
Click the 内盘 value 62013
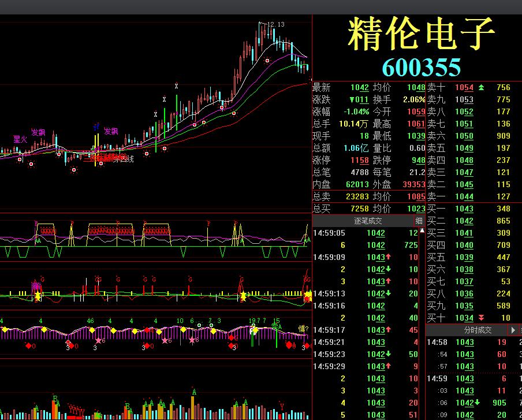click(x=357, y=184)
